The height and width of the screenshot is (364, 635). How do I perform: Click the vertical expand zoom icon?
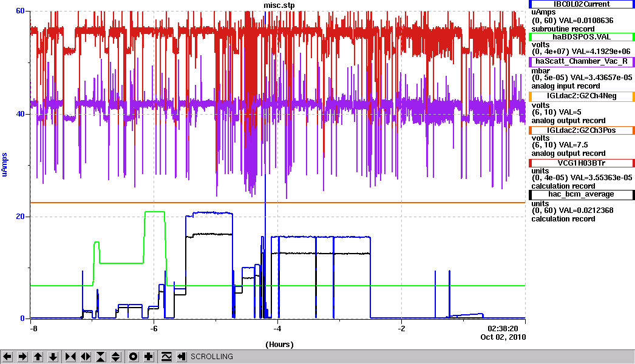coord(116,357)
